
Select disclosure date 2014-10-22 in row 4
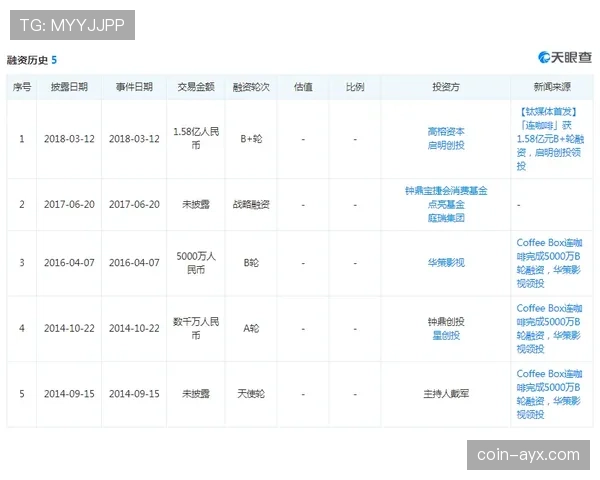click(x=69, y=328)
